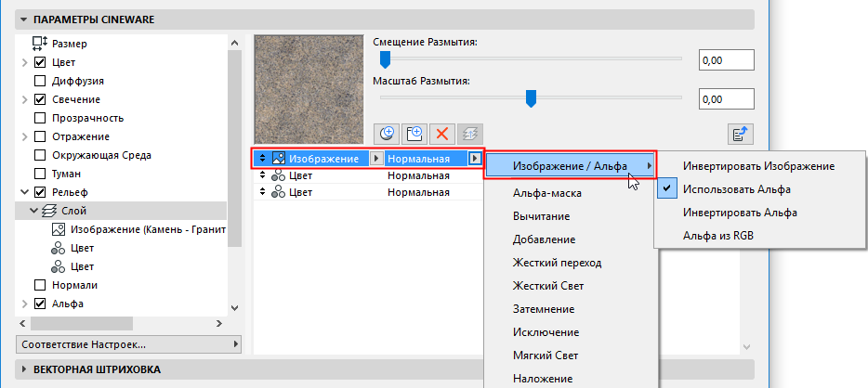Click the grayed-out layers icon button

click(469, 134)
